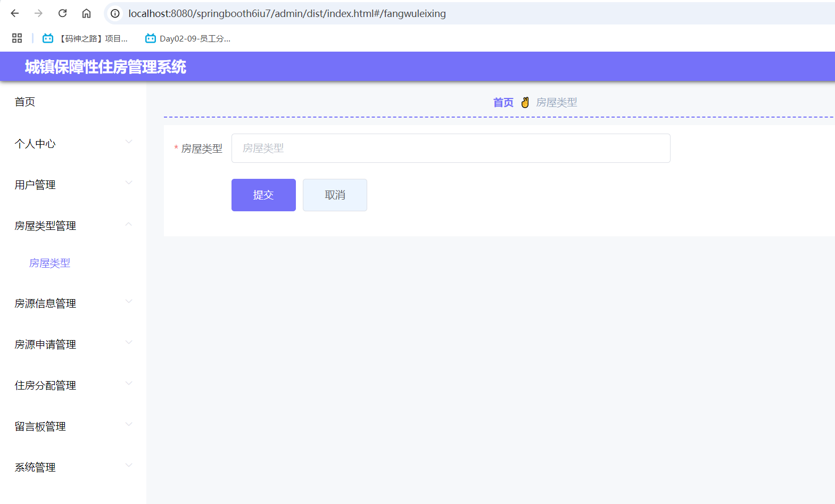Open the browser home icon

tap(86, 13)
